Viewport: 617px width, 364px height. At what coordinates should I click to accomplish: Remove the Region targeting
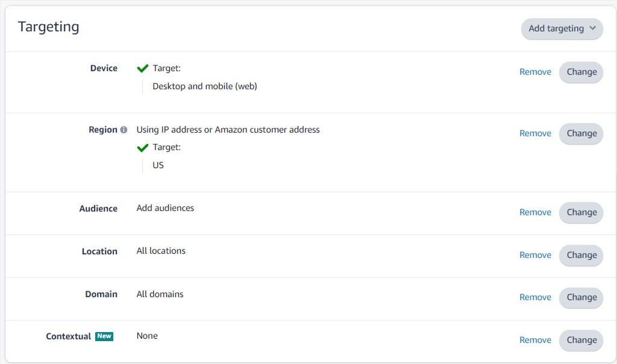point(535,133)
